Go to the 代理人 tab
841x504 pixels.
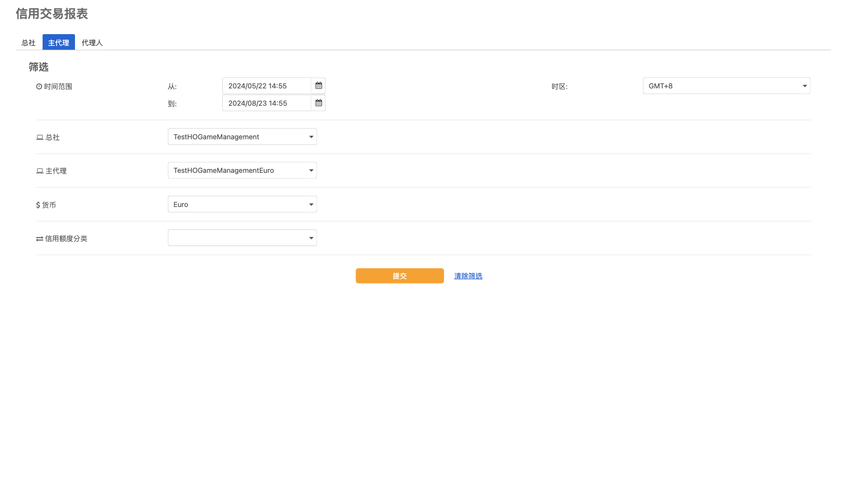coord(92,43)
